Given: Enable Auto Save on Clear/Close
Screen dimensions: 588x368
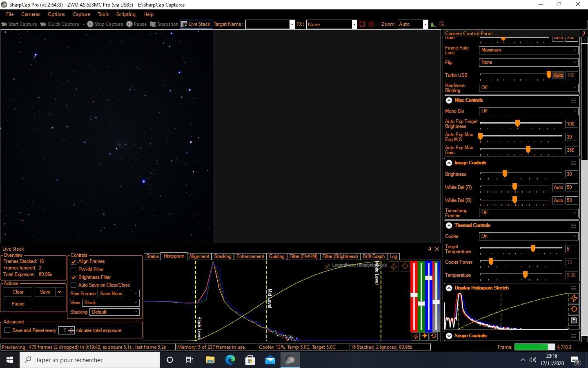Looking at the screenshot, I should click(73, 285).
